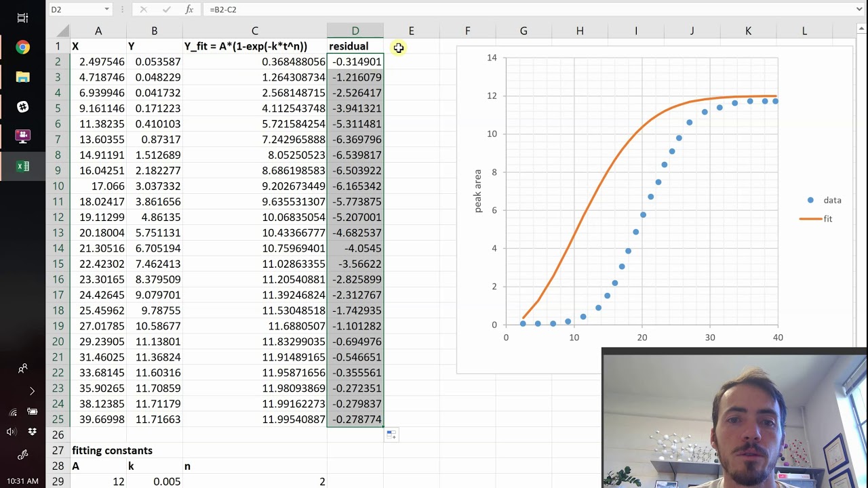Open the People icon in the taskbar
This screenshot has width=868, height=488.
[22, 369]
